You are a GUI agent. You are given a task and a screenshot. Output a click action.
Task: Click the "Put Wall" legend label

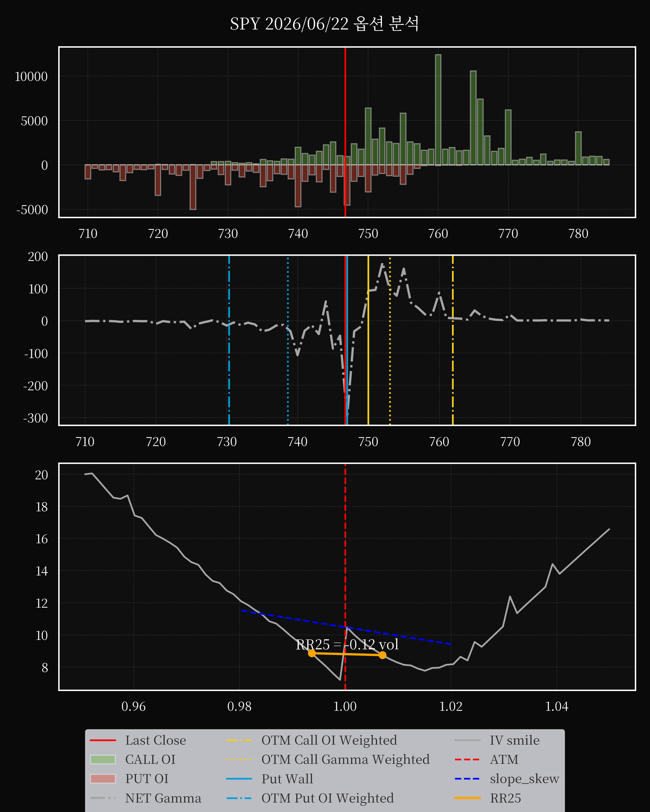[x=287, y=779]
